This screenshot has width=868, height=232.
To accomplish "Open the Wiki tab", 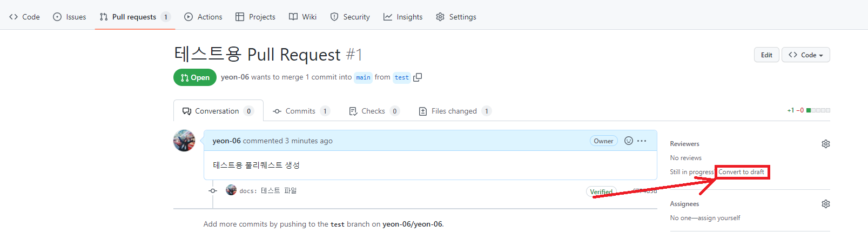I will point(302,17).
